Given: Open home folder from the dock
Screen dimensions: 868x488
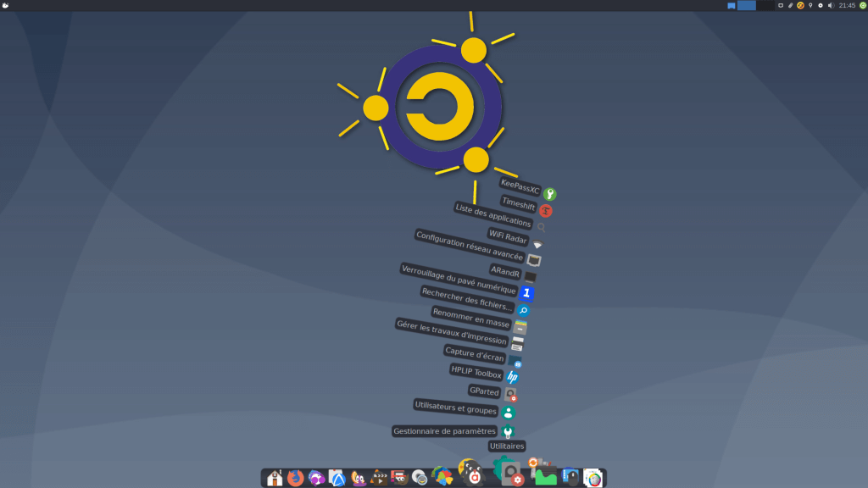Looking at the screenshot, I should [275, 478].
